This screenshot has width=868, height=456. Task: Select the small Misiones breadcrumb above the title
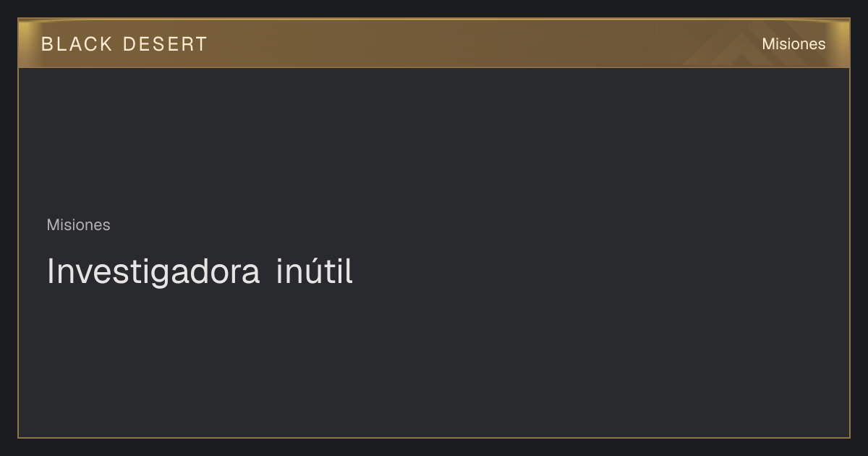click(x=79, y=225)
